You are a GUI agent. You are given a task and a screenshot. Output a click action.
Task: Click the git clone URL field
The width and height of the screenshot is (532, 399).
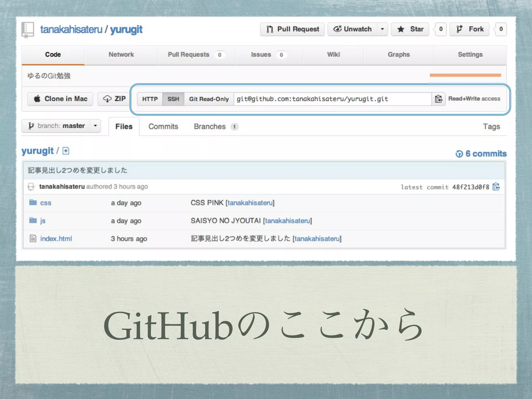click(x=332, y=99)
